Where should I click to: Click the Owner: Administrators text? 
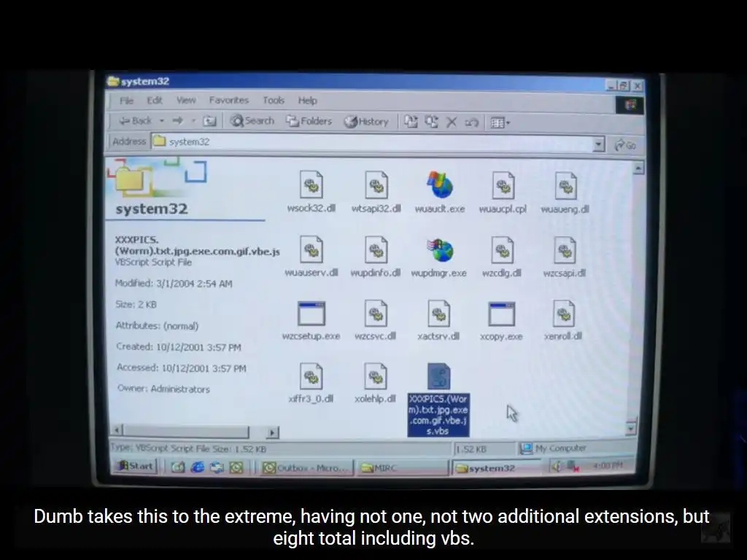pyautogui.click(x=163, y=389)
